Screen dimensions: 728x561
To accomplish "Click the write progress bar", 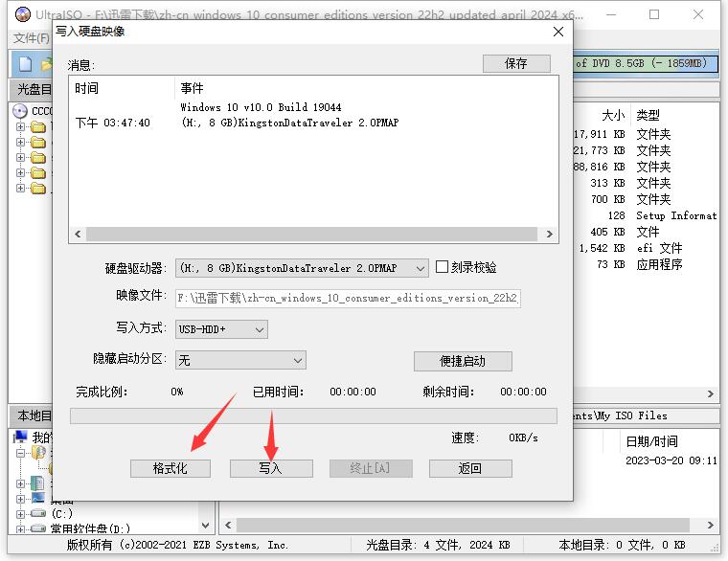I will tap(313, 415).
